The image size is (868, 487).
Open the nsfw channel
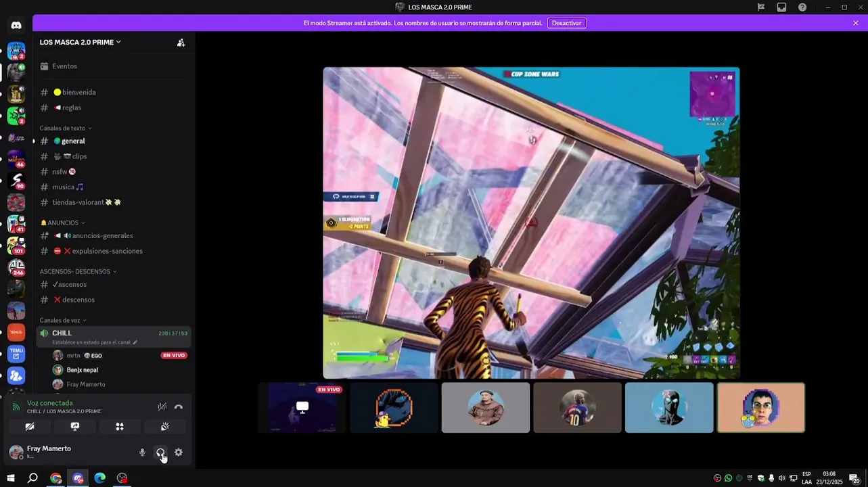(113, 172)
